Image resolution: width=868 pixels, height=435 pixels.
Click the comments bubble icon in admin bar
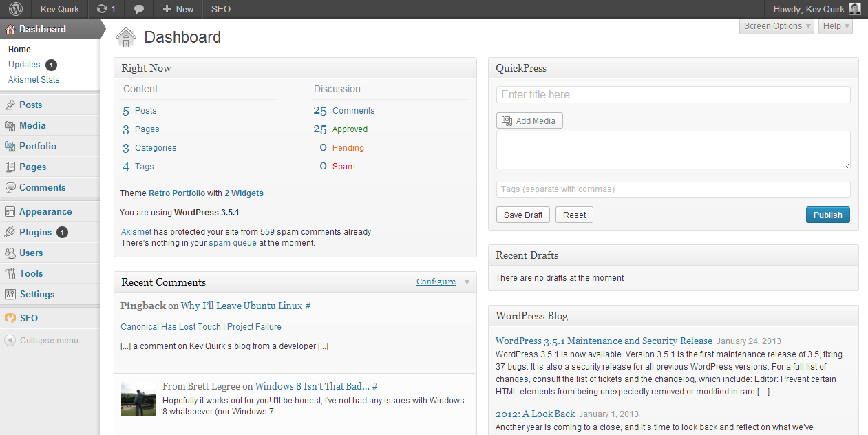[139, 9]
